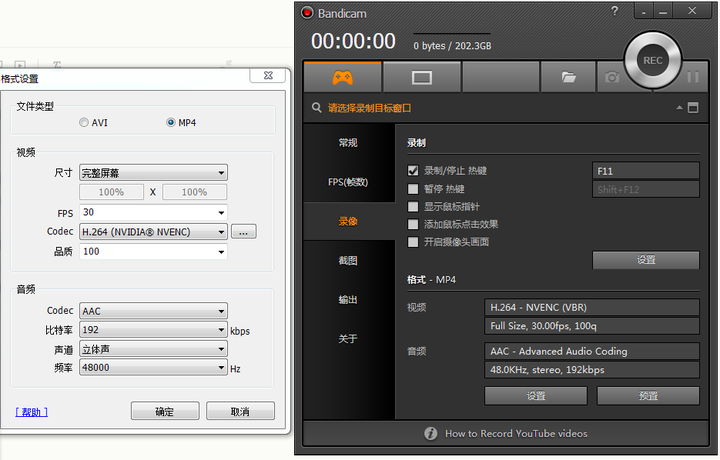Click the Shift+F12 hotkey field

coord(646,189)
